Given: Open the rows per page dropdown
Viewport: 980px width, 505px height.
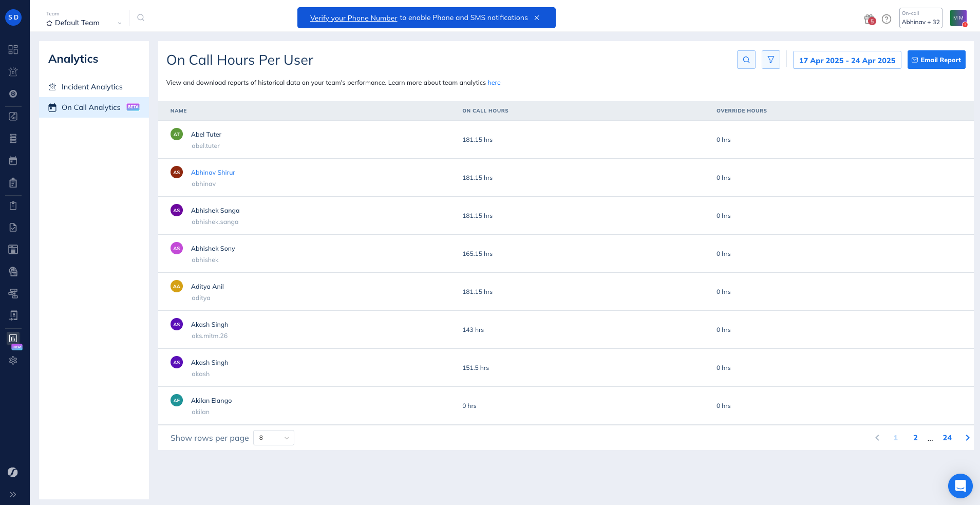Looking at the screenshot, I should pyautogui.click(x=273, y=438).
